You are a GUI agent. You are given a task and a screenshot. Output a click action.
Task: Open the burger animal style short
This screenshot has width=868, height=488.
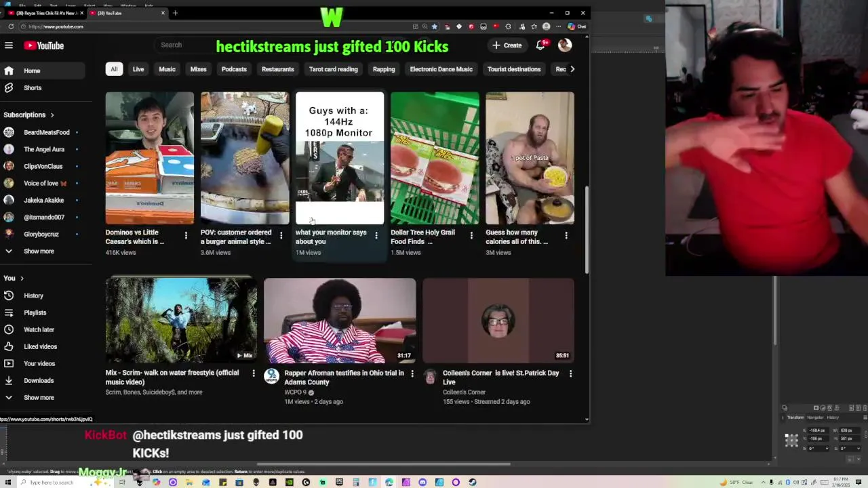244,158
